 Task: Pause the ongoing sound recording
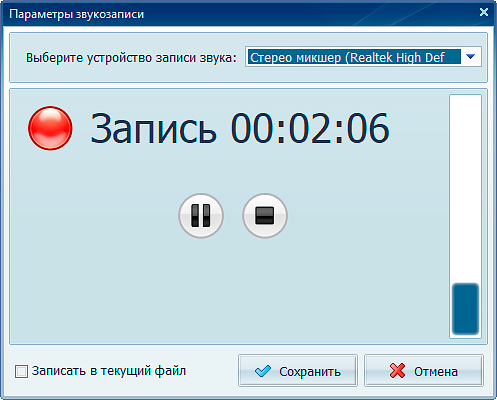click(201, 216)
